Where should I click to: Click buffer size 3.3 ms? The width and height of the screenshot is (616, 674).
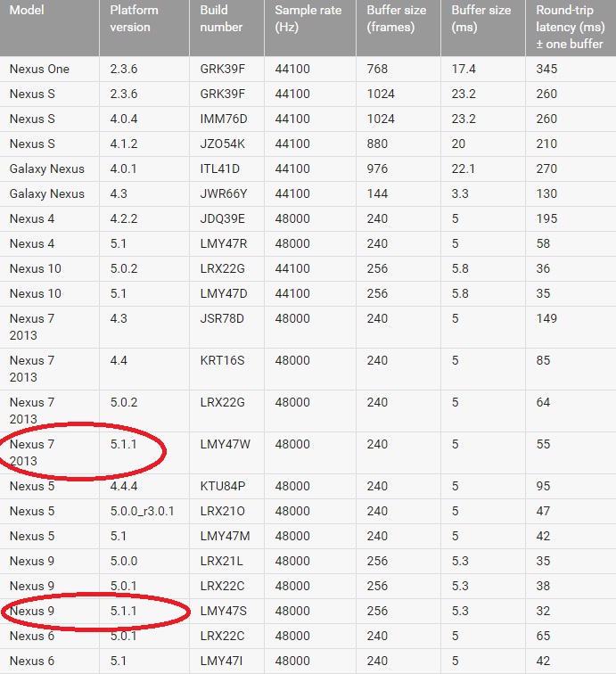pyautogui.click(x=460, y=193)
